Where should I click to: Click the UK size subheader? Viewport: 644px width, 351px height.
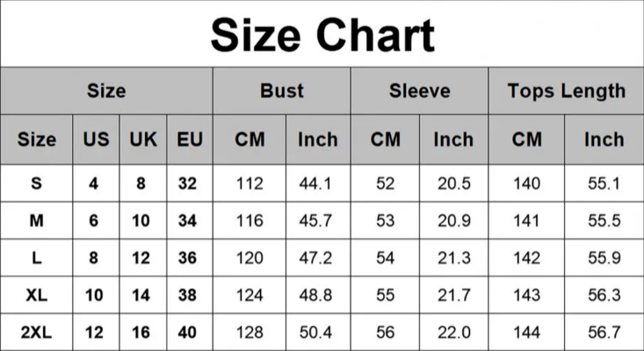click(143, 140)
